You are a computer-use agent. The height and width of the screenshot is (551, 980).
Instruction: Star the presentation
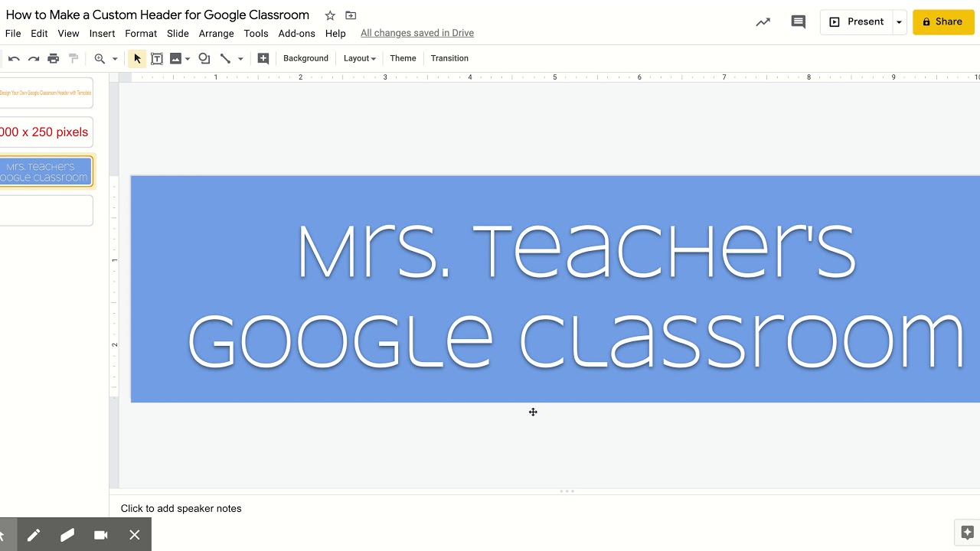tap(330, 15)
